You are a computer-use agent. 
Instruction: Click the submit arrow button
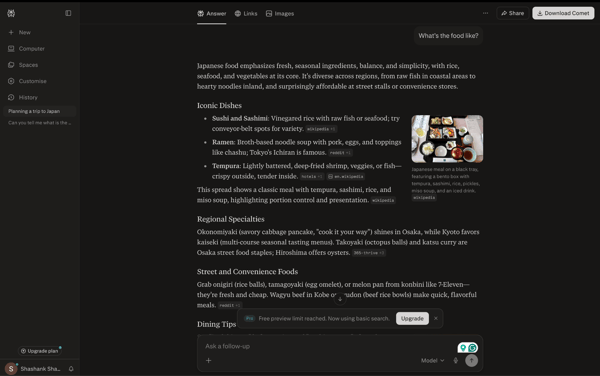(471, 360)
